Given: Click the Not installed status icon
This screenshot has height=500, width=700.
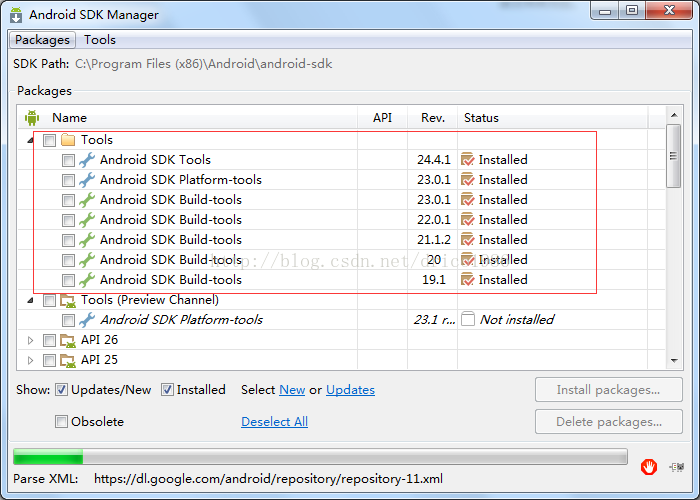Looking at the screenshot, I should [467, 320].
